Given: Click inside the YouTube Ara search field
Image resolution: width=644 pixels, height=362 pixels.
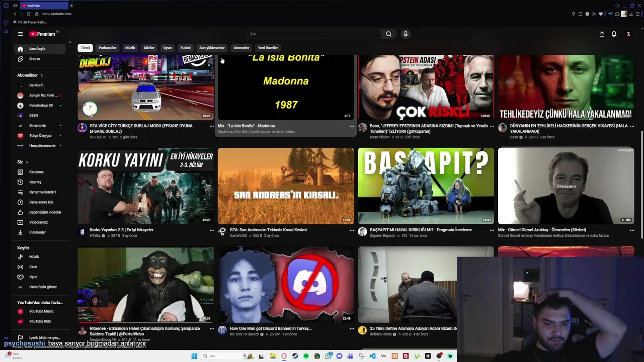Looking at the screenshot, I should [x=313, y=34].
